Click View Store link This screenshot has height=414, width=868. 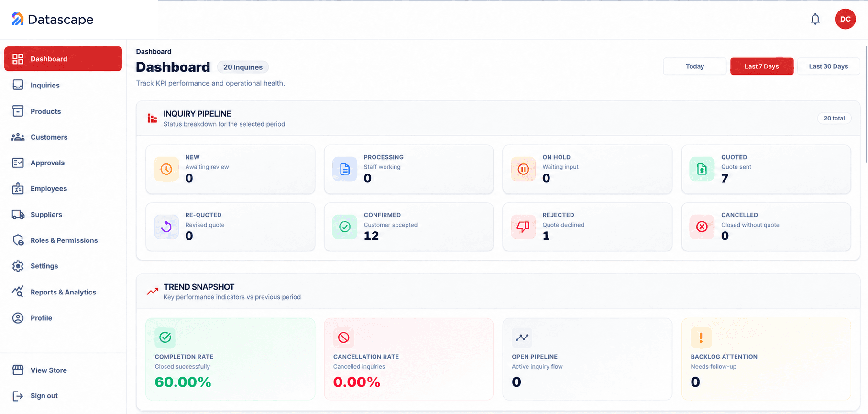click(63, 370)
